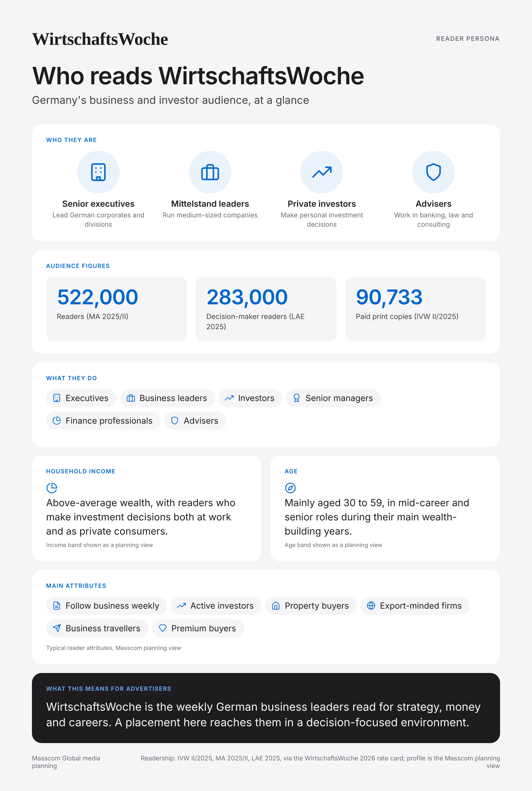Click 'Readers (MA 2025/II)' caption
The height and width of the screenshot is (791, 532).
pyautogui.click(x=92, y=316)
